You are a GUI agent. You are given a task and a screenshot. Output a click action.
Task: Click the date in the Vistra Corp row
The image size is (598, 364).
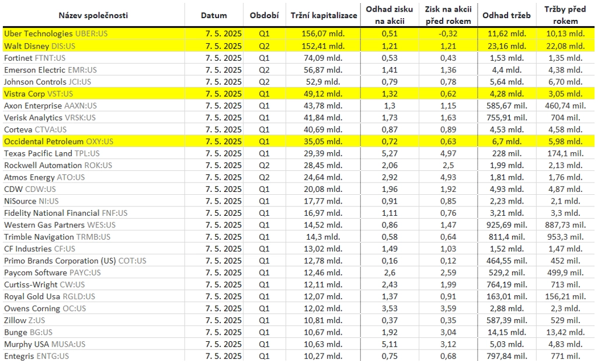(x=224, y=94)
